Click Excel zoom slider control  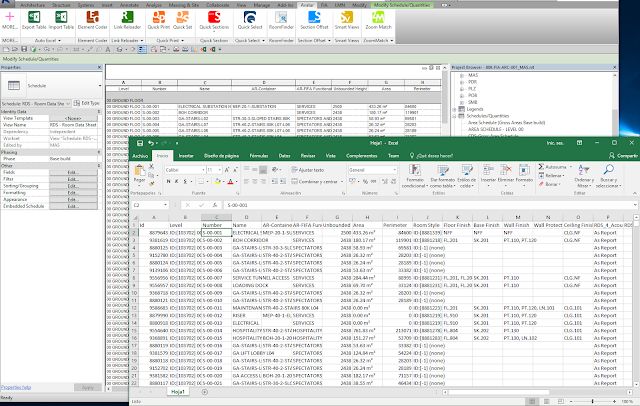pyautogui.click(x=593, y=402)
